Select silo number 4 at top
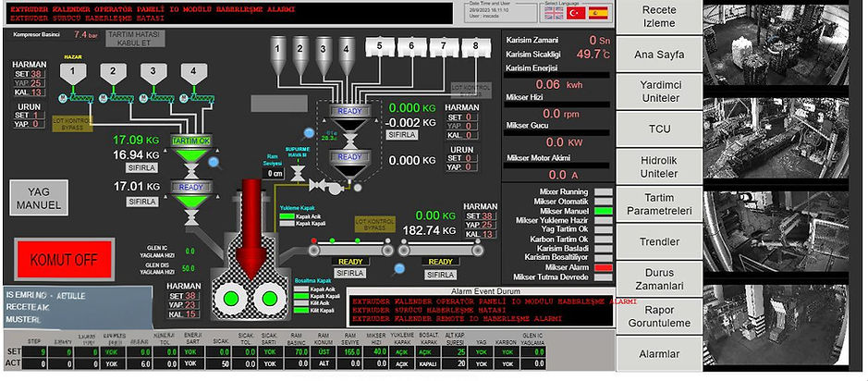Screen dimensions: 868x381 tap(346, 46)
